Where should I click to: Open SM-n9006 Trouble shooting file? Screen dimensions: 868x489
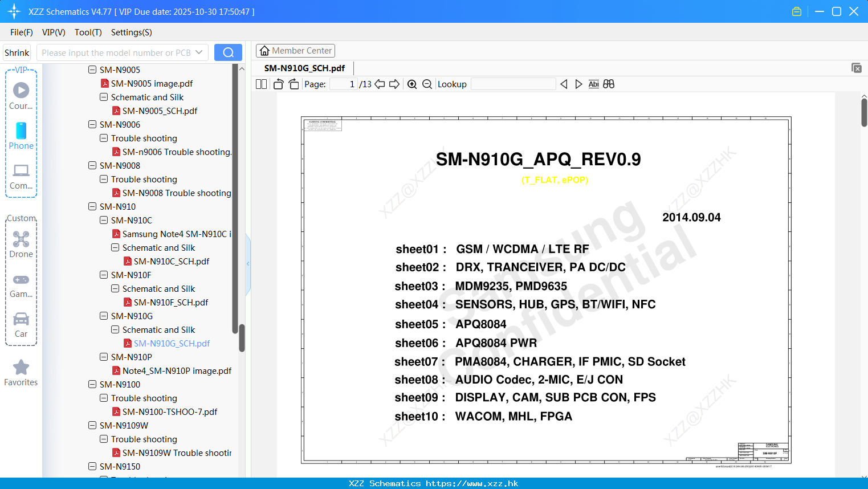pyautogui.click(x=177, y=152)
